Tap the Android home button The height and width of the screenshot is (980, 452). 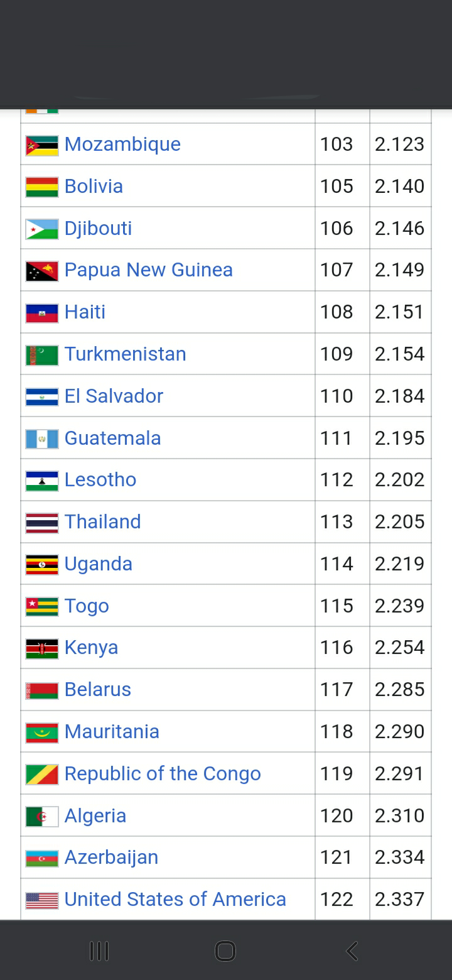coord(225,950)
